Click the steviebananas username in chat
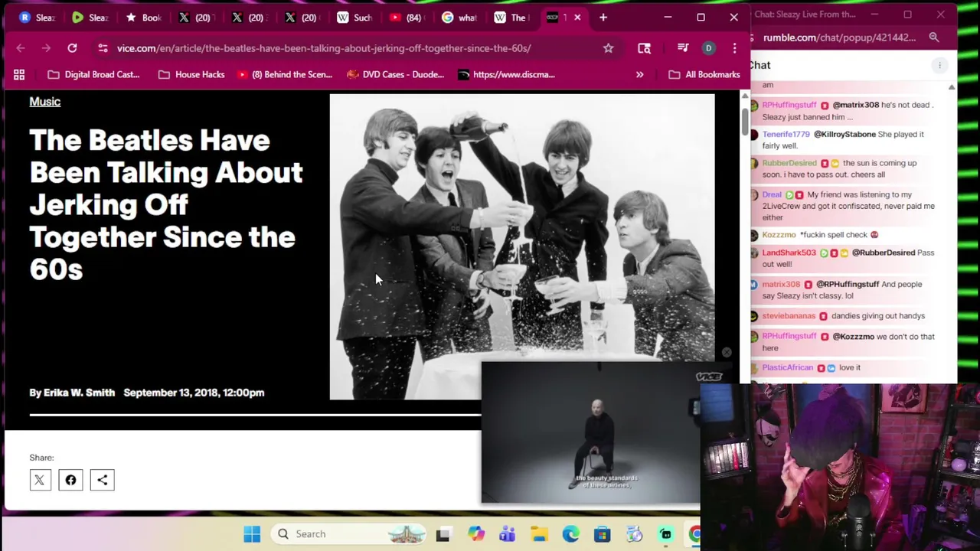Viewport: 980px width, 551px height. point(789,315)
